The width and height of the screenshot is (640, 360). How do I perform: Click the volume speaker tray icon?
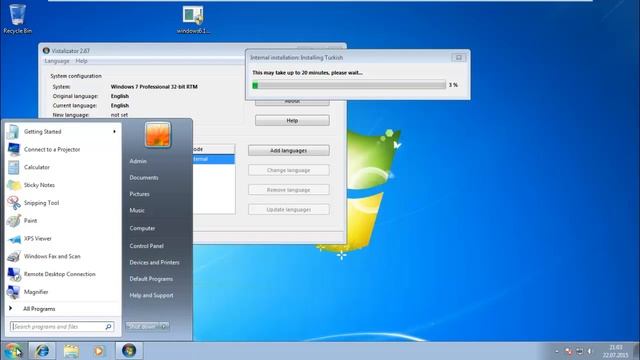[x=590, y=351]
